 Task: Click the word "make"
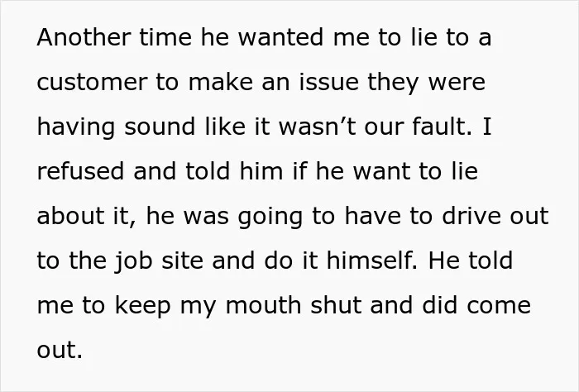click(221, 82)
